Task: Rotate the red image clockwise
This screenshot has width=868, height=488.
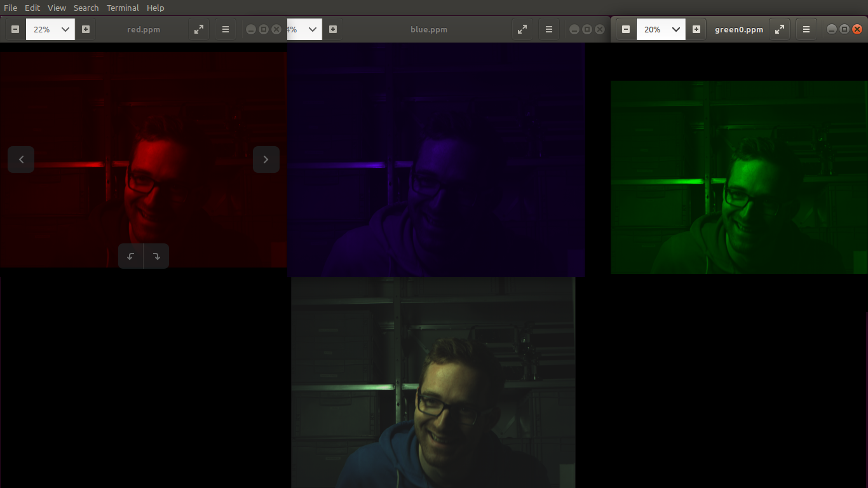Action: [x=156, y=256]
